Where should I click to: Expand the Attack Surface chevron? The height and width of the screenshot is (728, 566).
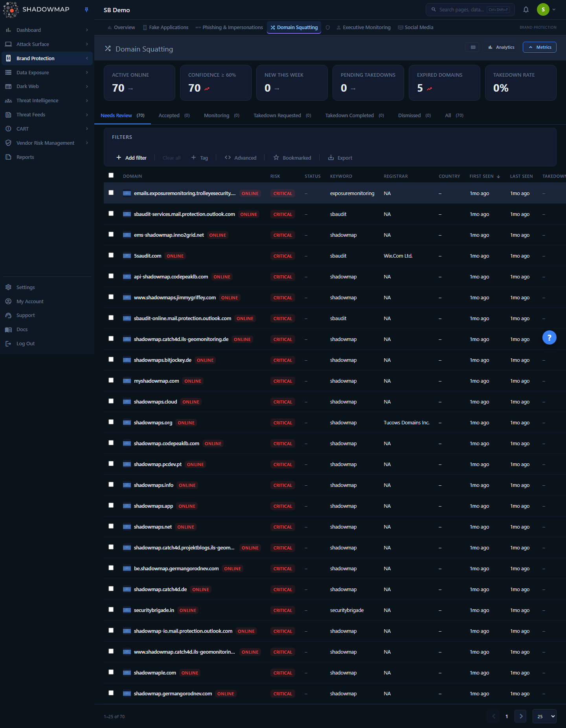point(87,44)
